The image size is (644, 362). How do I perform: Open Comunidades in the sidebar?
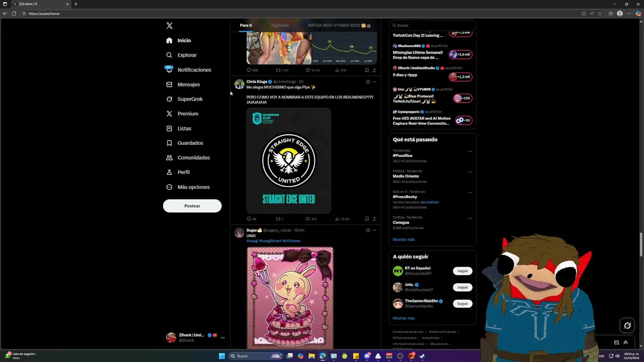pyautogui.click(x=188, y=157)
